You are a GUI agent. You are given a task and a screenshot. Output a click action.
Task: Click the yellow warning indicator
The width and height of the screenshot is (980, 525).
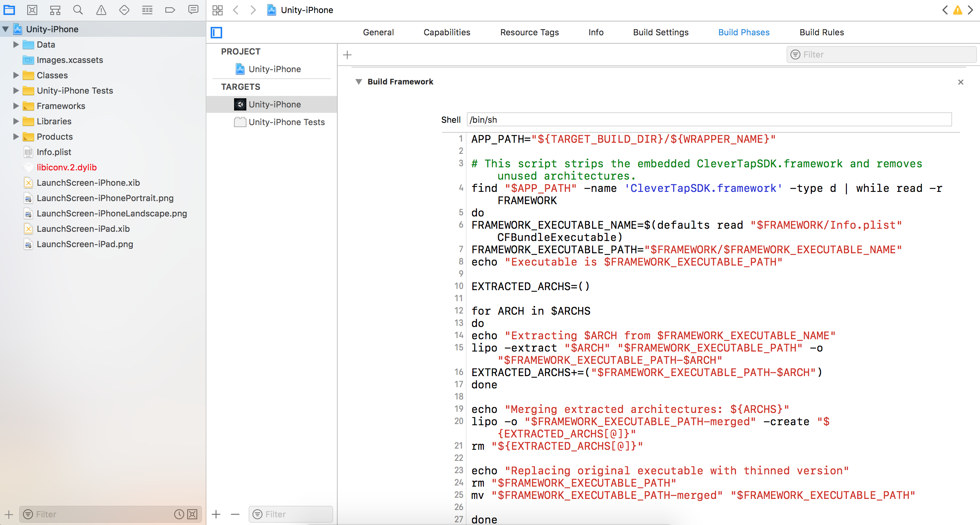point(958,10)
